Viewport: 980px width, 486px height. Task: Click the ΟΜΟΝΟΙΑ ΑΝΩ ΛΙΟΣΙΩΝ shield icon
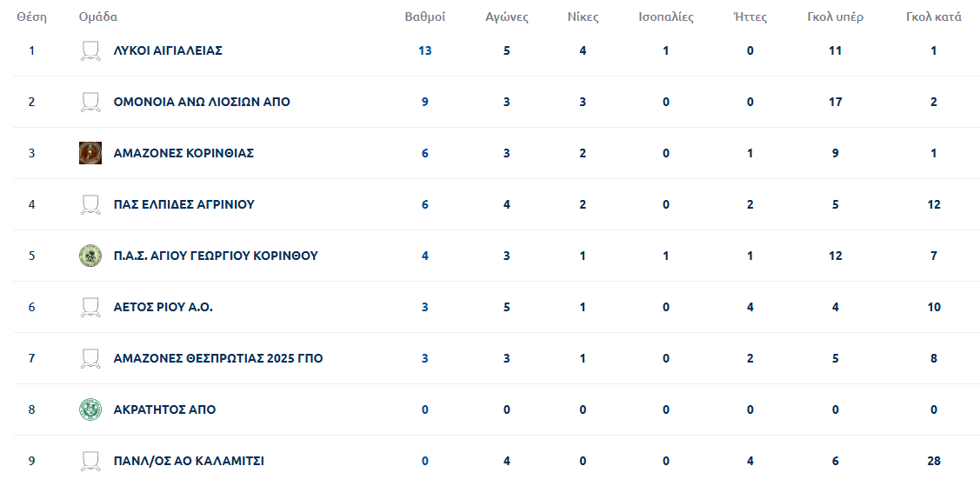point(90,103)
